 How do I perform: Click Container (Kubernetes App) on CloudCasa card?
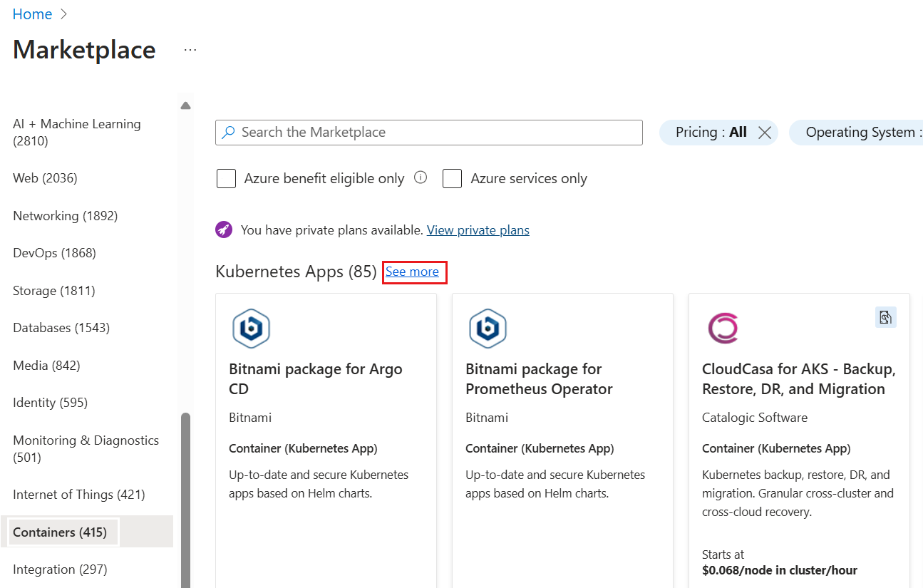(x=776, y=448)
